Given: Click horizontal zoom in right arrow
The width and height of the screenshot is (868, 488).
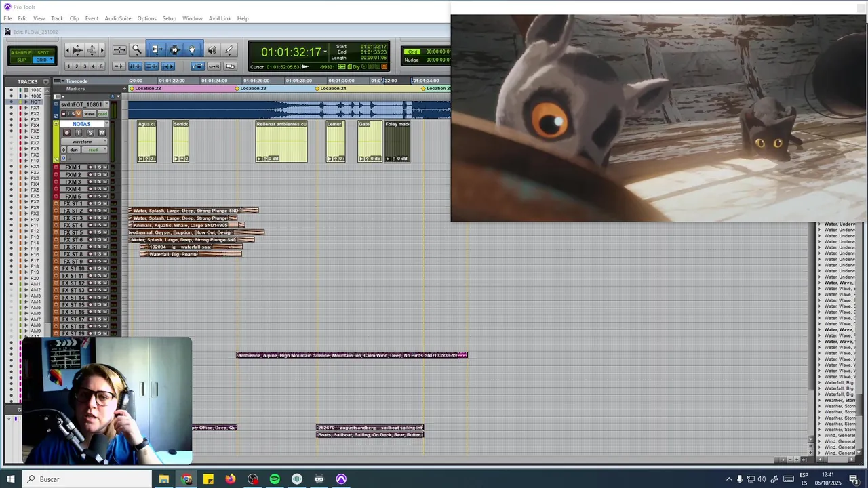Looking at the screenshot, I should click(x=102, y=49).
